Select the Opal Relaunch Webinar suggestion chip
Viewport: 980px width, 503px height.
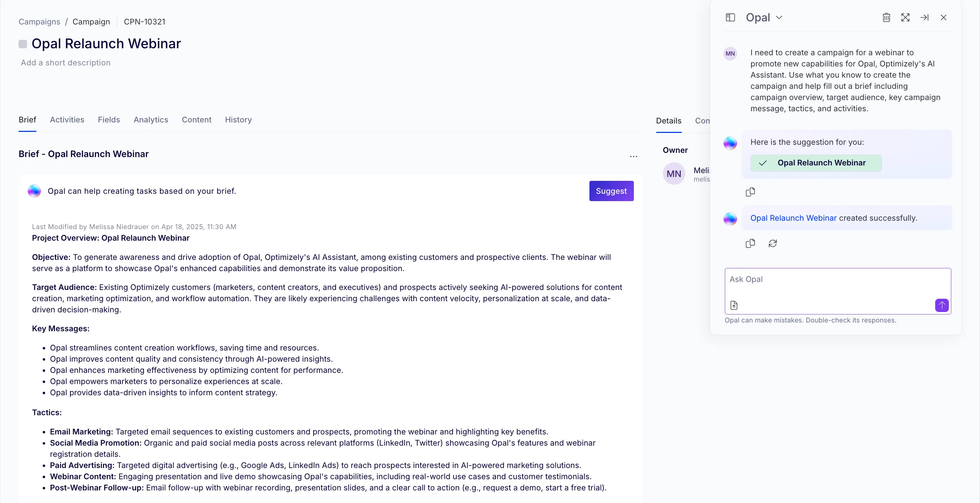click(816, 163)
